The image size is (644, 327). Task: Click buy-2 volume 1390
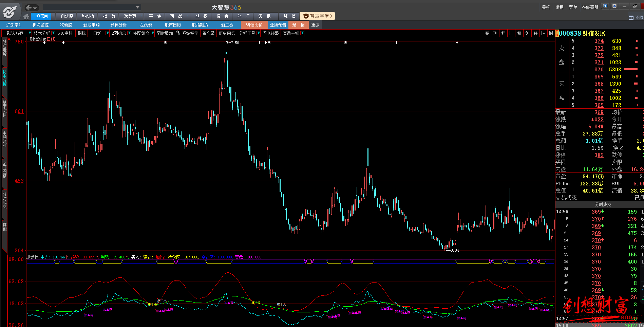pos(615,84)
